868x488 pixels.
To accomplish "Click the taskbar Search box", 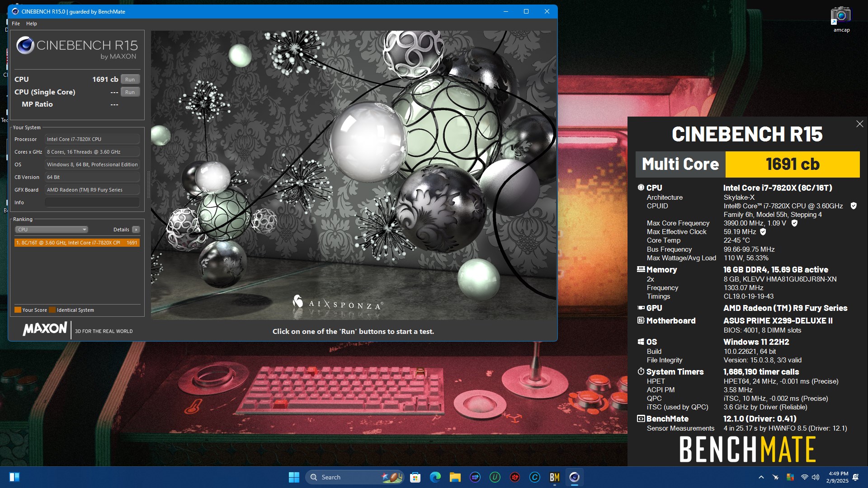I will [355, 477].
